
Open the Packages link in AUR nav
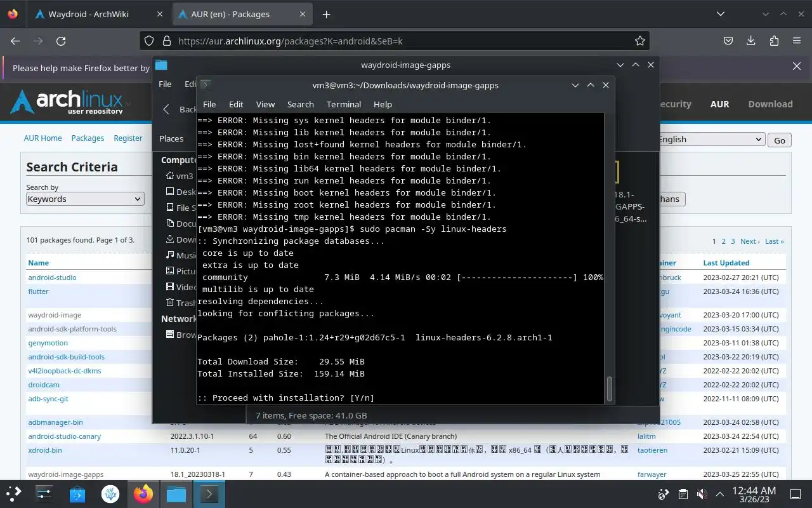tap(88, 138)
